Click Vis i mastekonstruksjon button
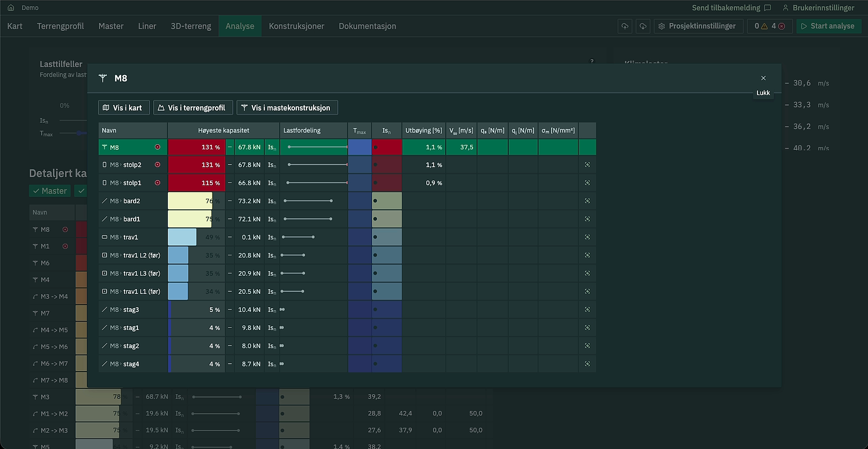The width and height of the screenshot is (868, 449). click(x=287, y=108)
